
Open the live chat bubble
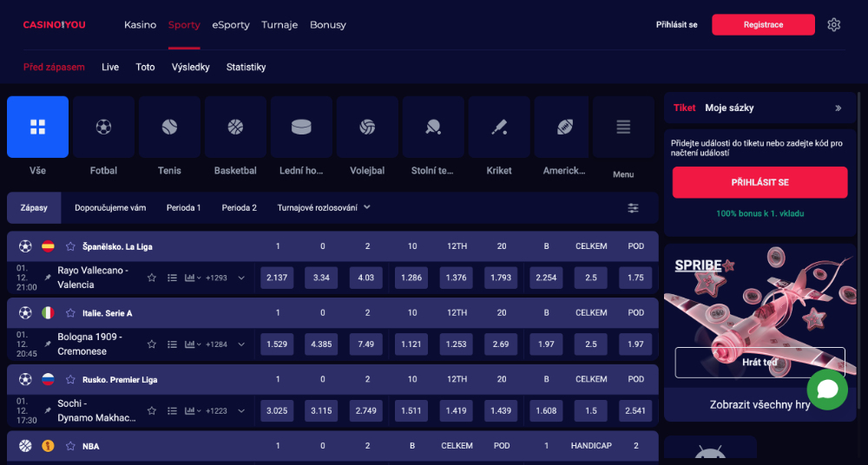827,390
